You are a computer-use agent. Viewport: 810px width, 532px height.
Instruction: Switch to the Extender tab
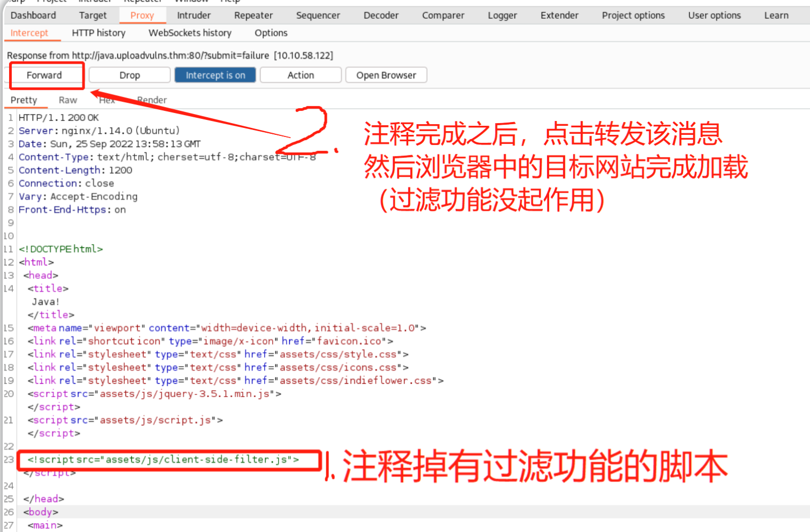559,16
